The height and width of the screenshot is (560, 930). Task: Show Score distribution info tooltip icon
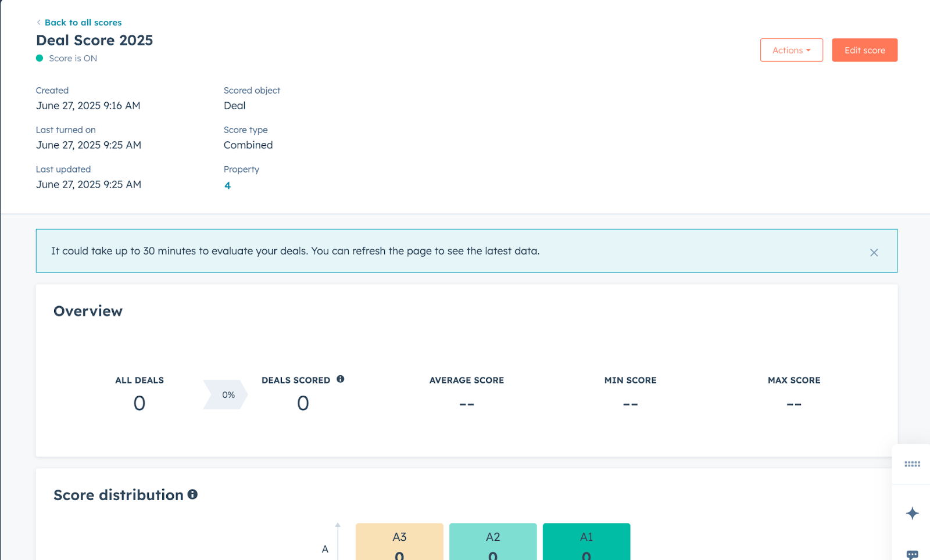[x=192, y=494]
